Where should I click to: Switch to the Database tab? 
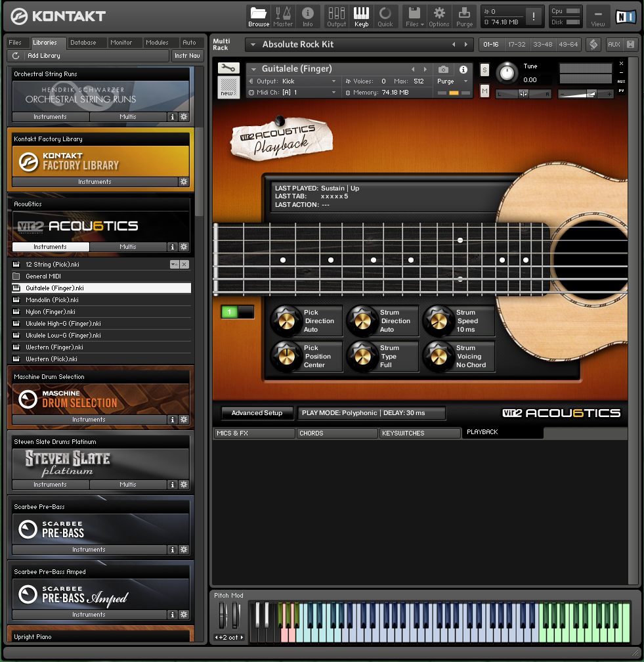(83, 43)
